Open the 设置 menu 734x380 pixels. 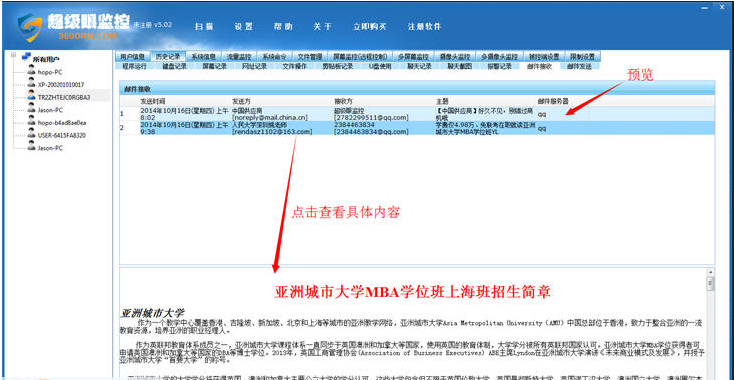[243, 27]
